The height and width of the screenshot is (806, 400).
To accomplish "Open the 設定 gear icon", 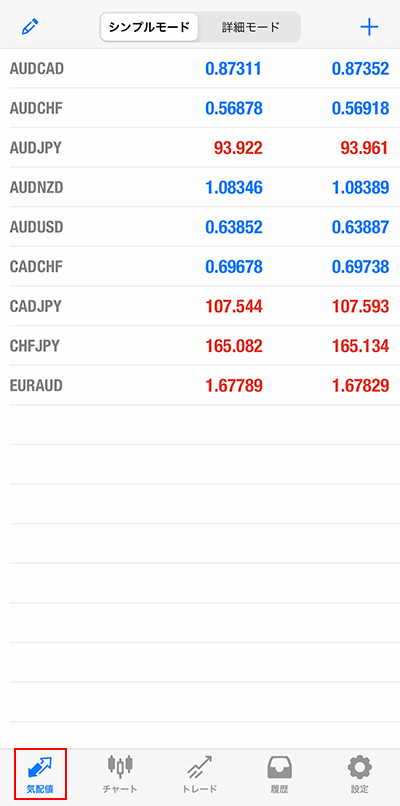I will [360, 768].
